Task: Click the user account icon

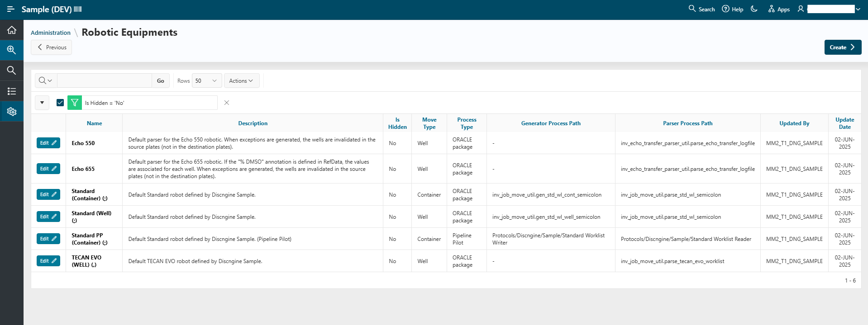Action: tap(801, 9)
